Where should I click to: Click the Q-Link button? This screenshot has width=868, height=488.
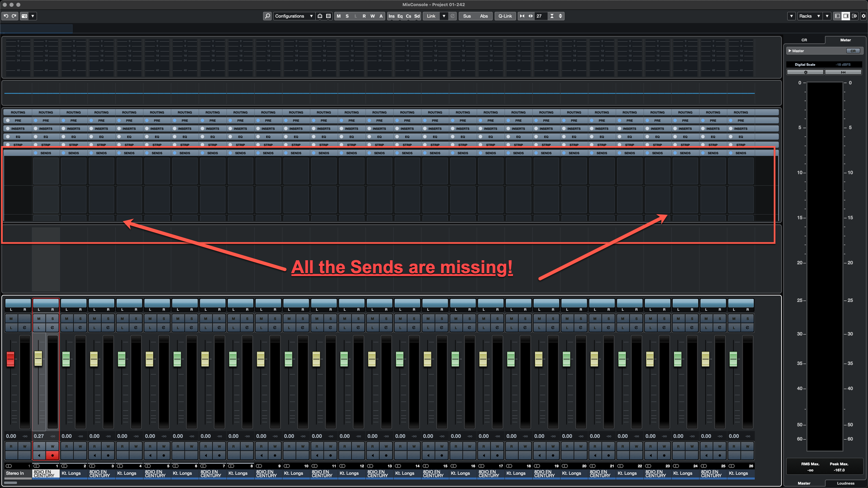505,16
